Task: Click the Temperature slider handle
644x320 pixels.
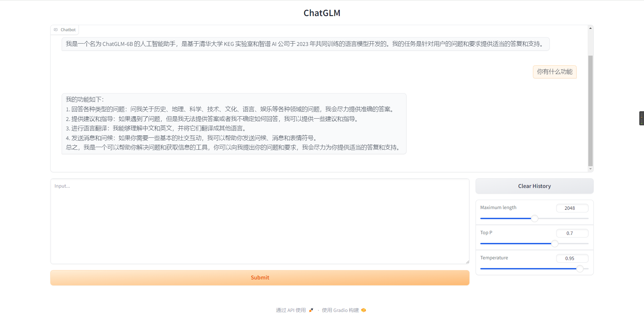Action: [580, 269]
